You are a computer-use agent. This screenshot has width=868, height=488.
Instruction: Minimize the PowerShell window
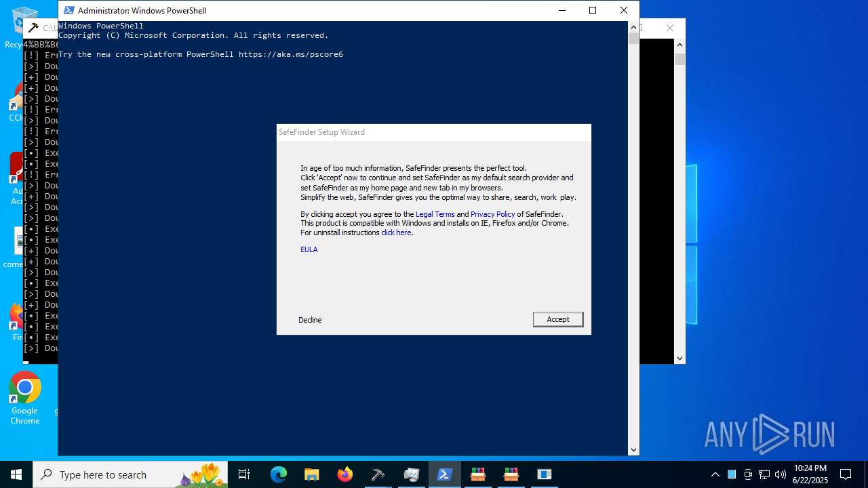coord(561,10)
